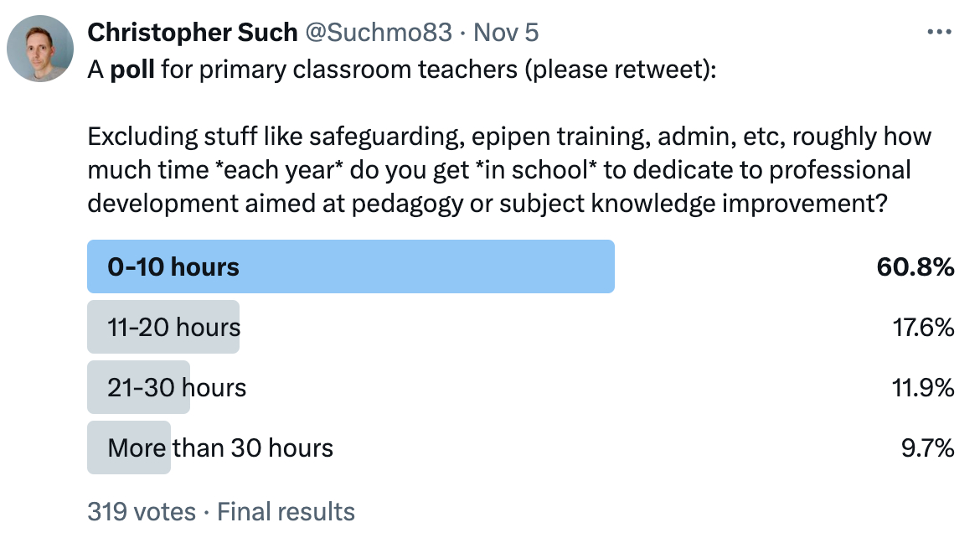Viewport: 980px width, 538px height.
Task: Click the bold word "poll"
Action: [x=132, y=70]
